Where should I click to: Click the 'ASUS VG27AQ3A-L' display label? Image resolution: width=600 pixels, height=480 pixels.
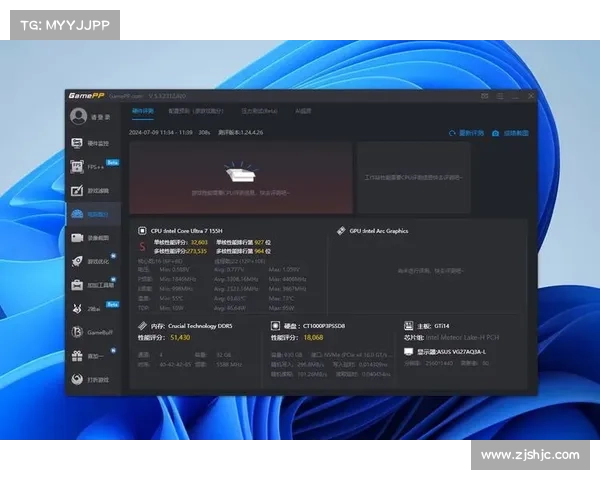click(x=461, y=352)
